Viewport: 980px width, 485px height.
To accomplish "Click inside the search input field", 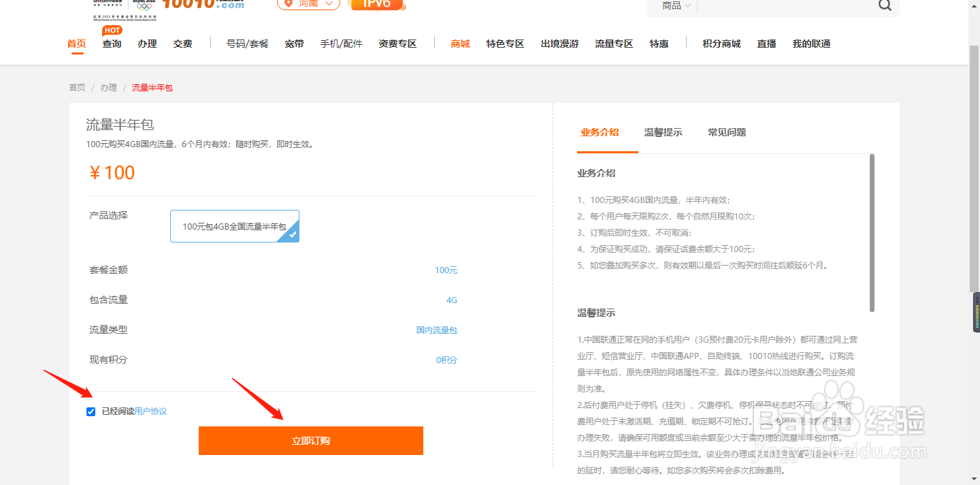I will tap(783, 5).
